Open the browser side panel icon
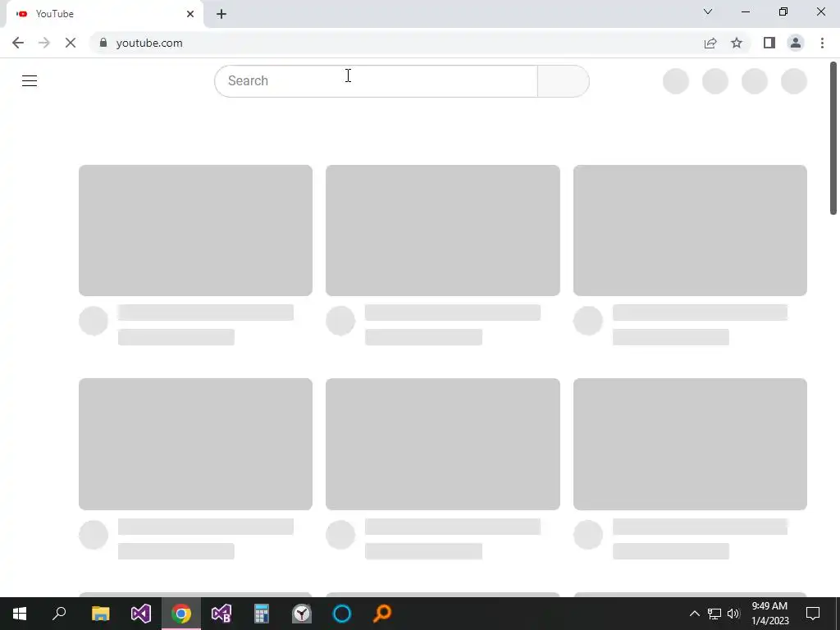 coord(769,43)
